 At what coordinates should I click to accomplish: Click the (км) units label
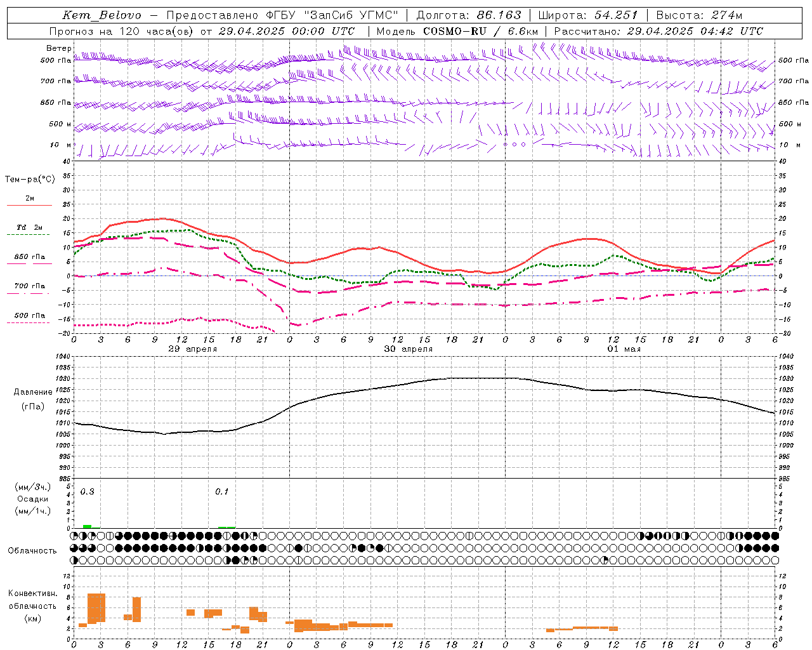click(33, 618)
